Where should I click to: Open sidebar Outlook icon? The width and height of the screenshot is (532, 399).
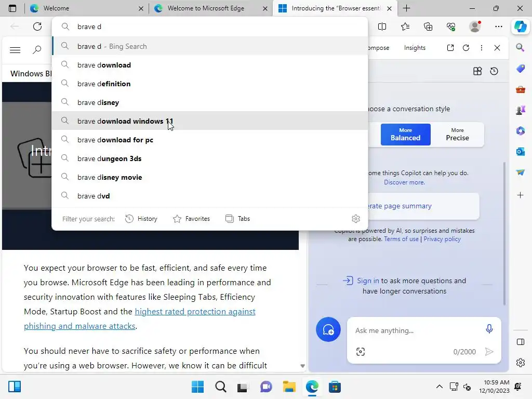521,152
